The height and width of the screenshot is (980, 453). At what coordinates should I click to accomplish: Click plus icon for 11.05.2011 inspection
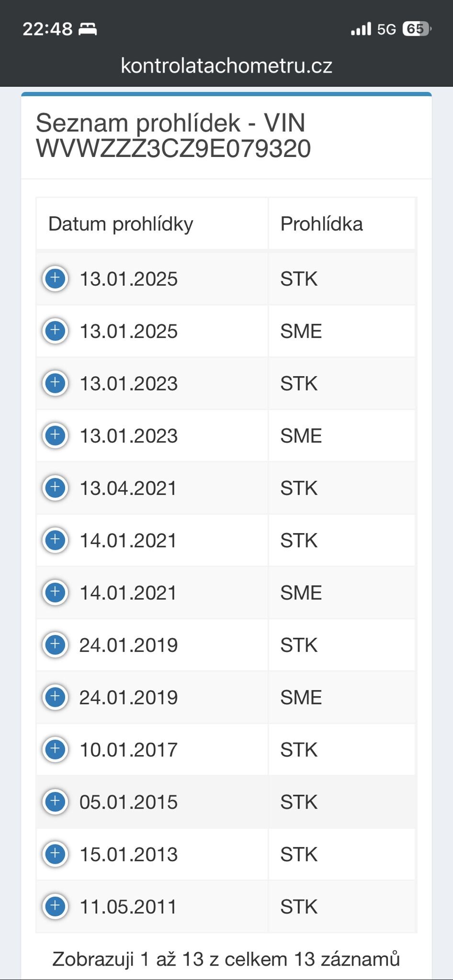55,906
